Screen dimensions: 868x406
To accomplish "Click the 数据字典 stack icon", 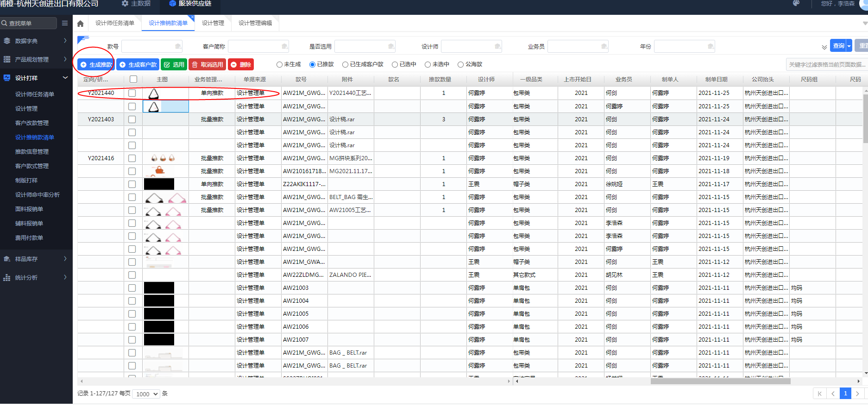I will coord(7,41).
